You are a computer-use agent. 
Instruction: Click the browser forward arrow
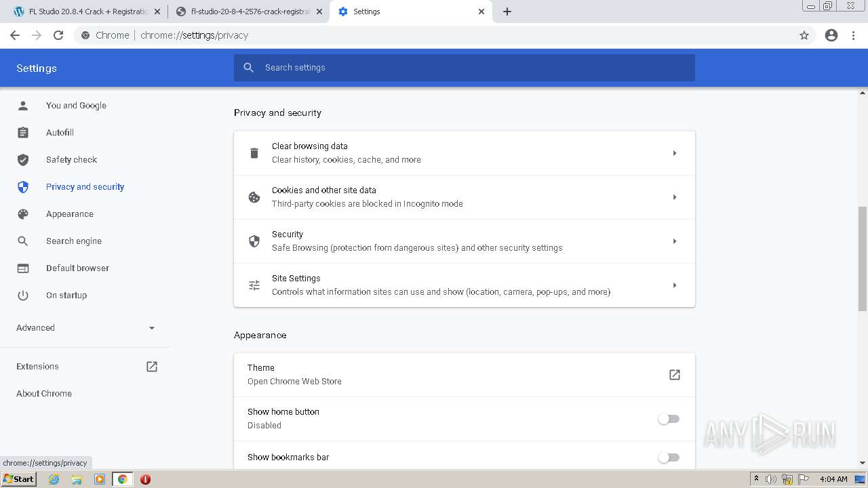click(x=37, y=35)
